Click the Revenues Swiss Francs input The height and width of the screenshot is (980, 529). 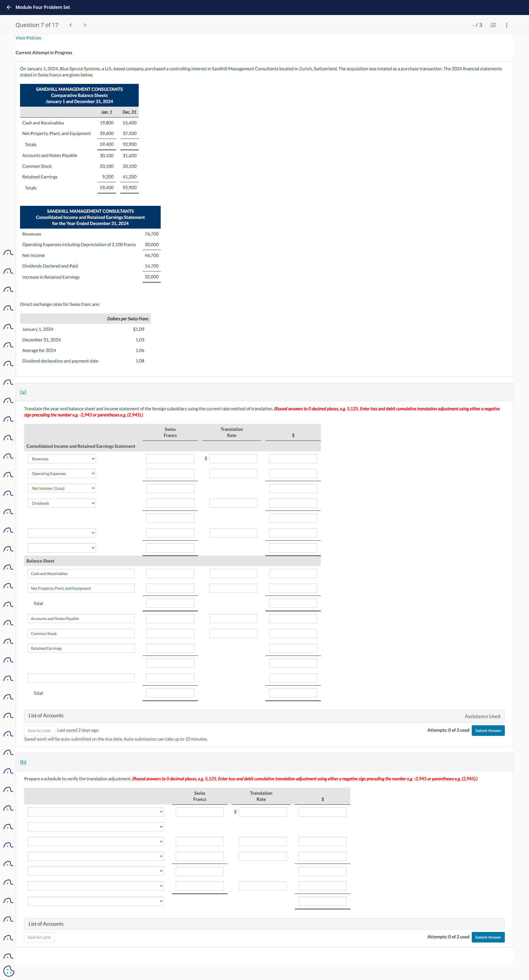pos(170,459)
